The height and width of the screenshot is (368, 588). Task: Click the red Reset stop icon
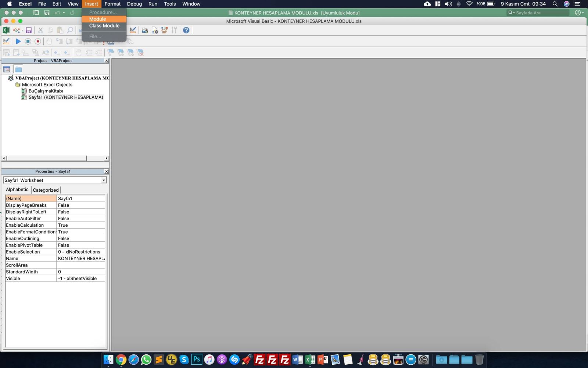37,41
